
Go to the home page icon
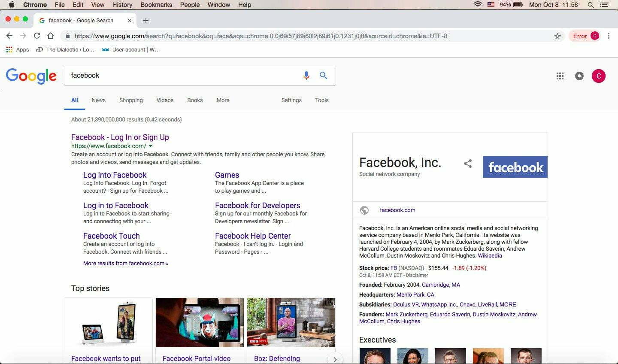(x=51, y=36)
